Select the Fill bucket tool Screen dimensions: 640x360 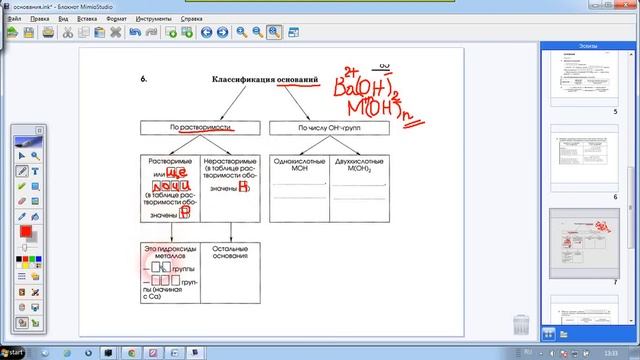[35, 216]
